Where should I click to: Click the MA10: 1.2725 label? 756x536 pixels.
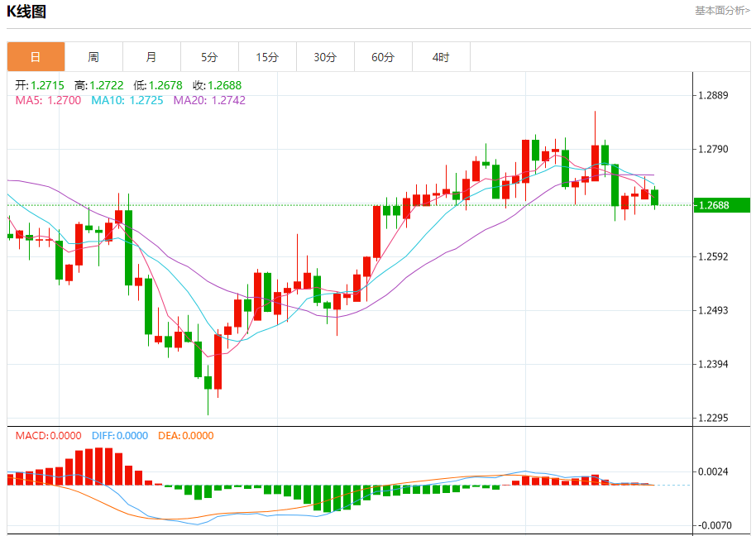point(127,100)
